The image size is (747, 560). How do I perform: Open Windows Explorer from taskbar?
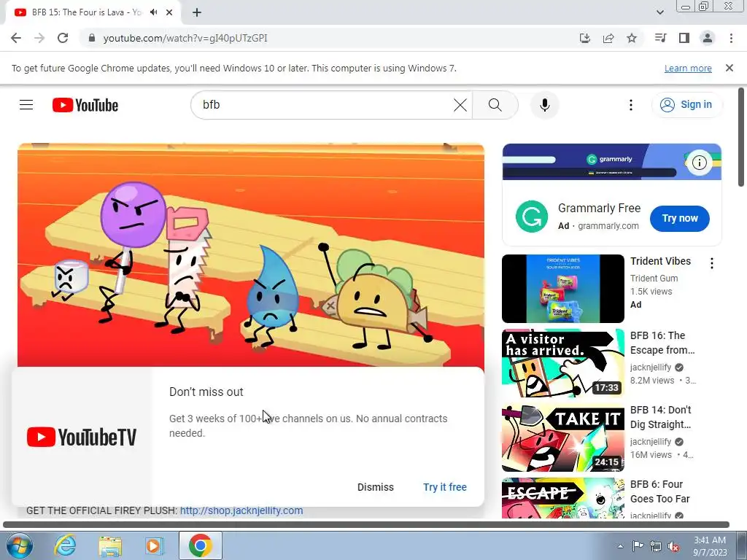coord(110,545)
